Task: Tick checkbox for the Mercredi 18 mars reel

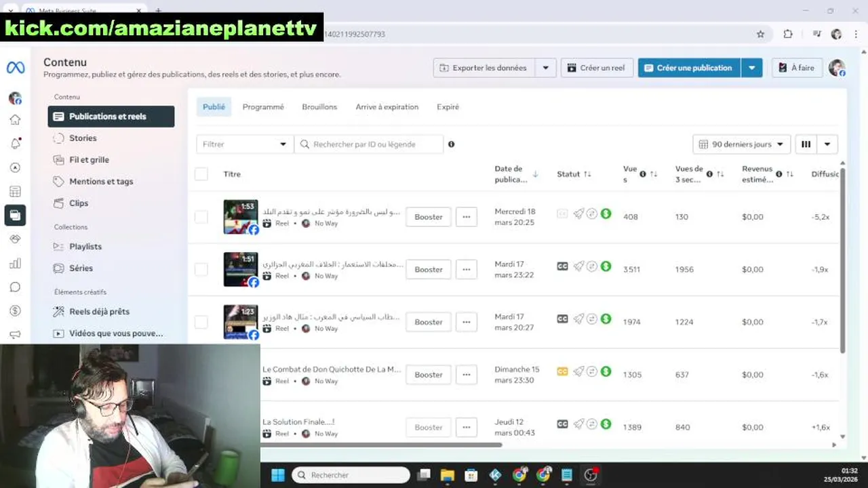Action: pos(201,217)
